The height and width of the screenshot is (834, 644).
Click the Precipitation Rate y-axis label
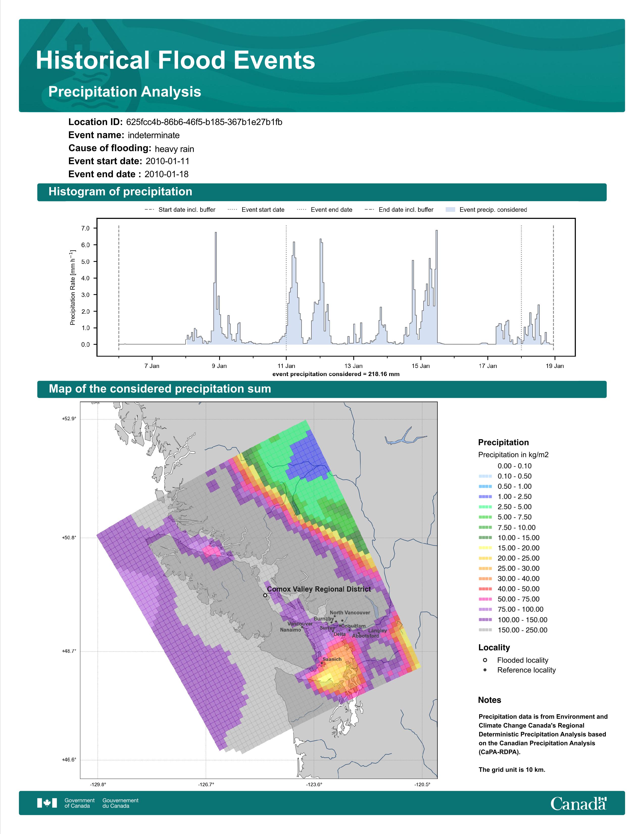(x=72, y=288)
